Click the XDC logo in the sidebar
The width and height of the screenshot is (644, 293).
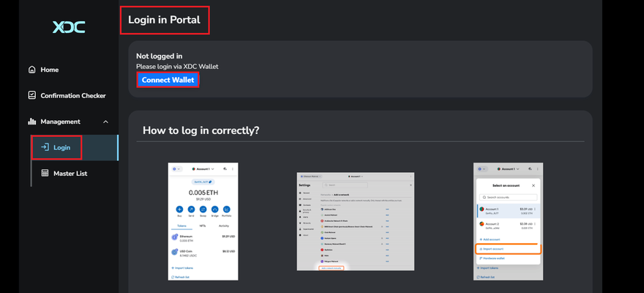coord(68,27)
